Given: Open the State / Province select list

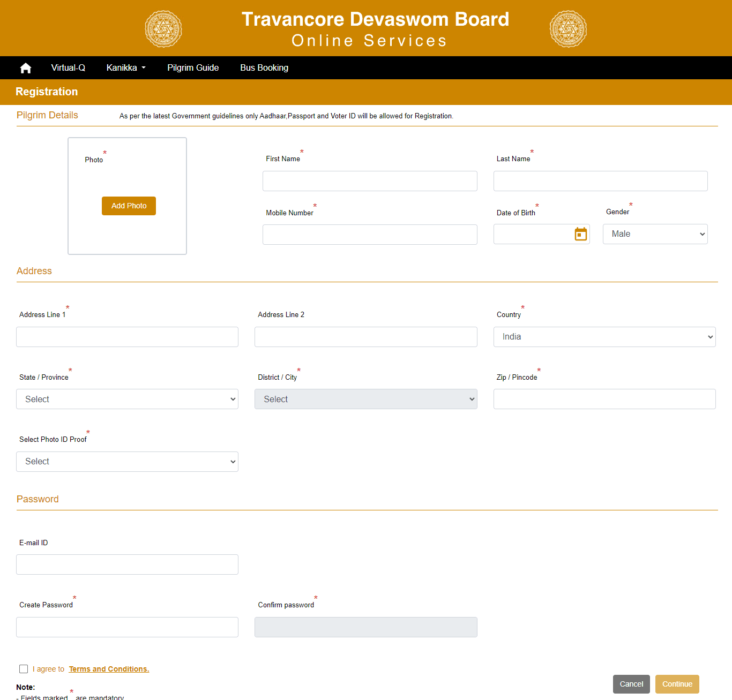Looking at the screenshot, I should click(127, 400).
